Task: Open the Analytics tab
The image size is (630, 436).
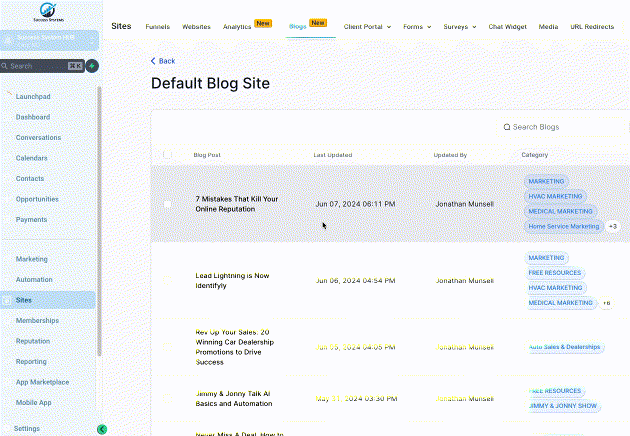Action: point(237,26)
